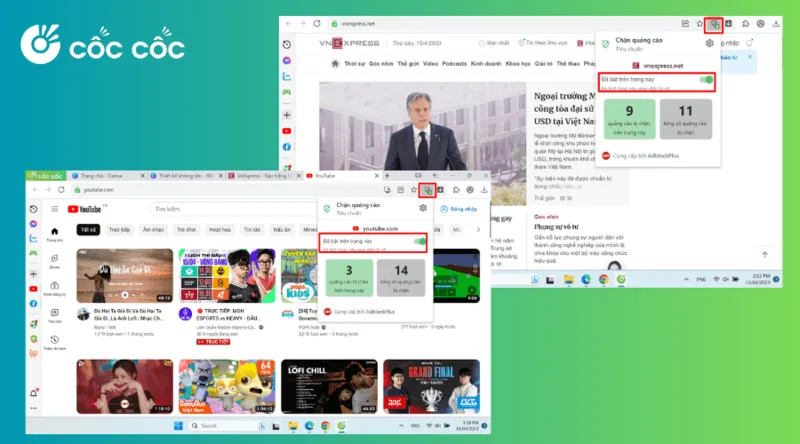Open ad-block settings gear in the YouTube popup

423,208
